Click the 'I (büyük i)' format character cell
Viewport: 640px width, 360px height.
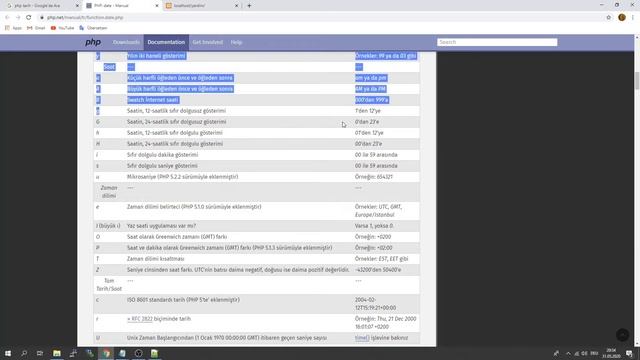click(108, 226)
